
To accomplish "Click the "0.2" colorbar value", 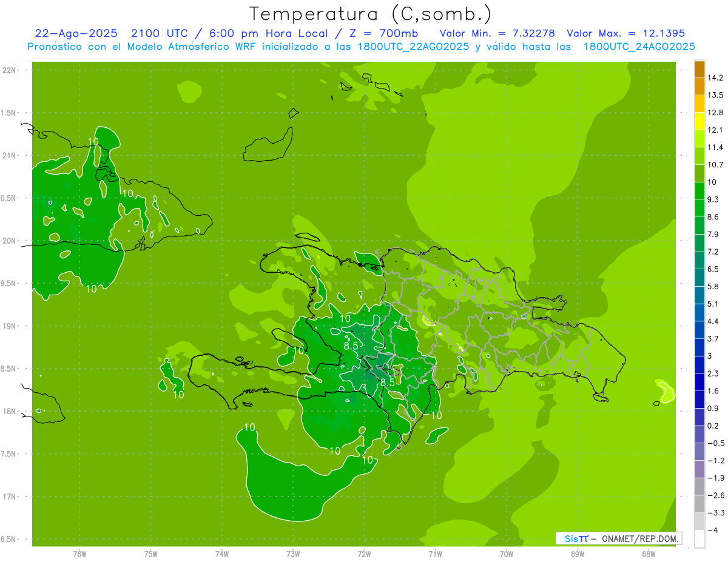I will [713, 426].
